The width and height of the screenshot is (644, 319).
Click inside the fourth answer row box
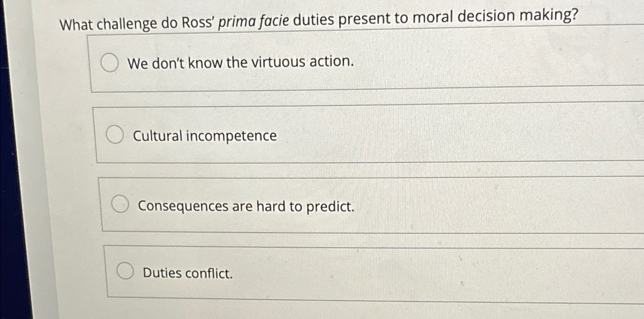click(344, 272)
